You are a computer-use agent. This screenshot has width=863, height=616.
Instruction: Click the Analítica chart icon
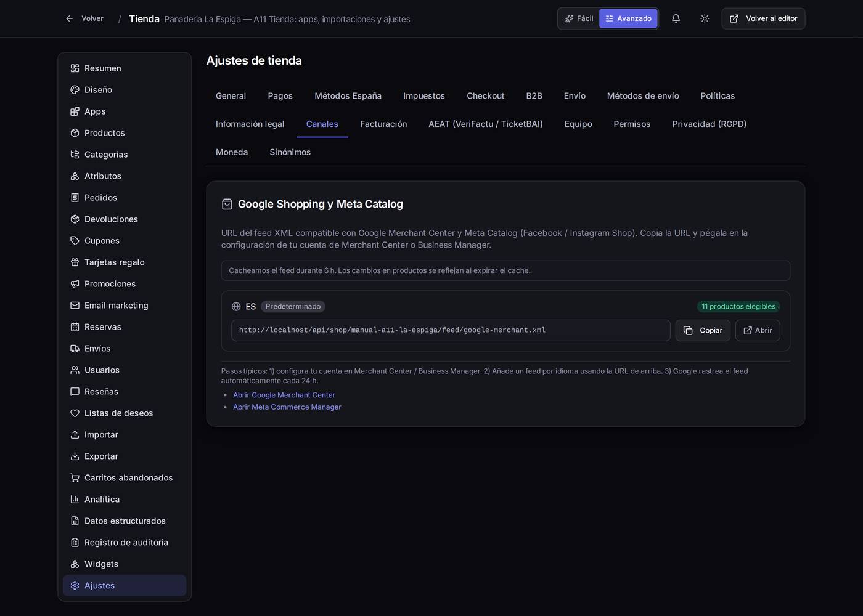75,500
